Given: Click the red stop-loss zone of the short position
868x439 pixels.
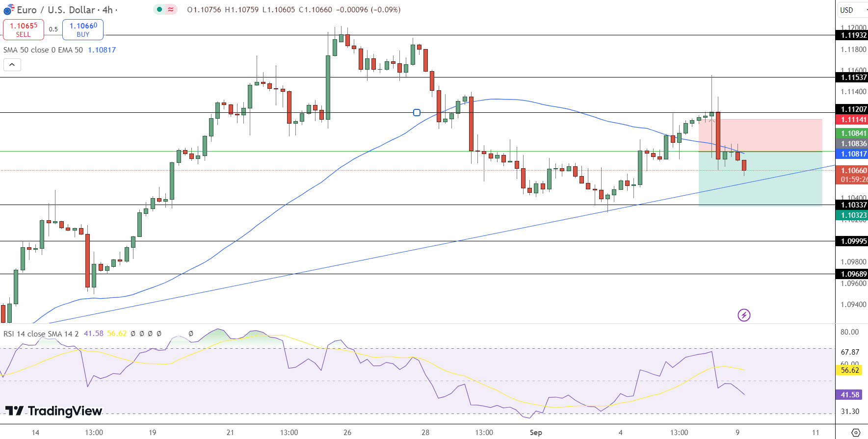Looking at the screenshot, I should coord(760,135).
